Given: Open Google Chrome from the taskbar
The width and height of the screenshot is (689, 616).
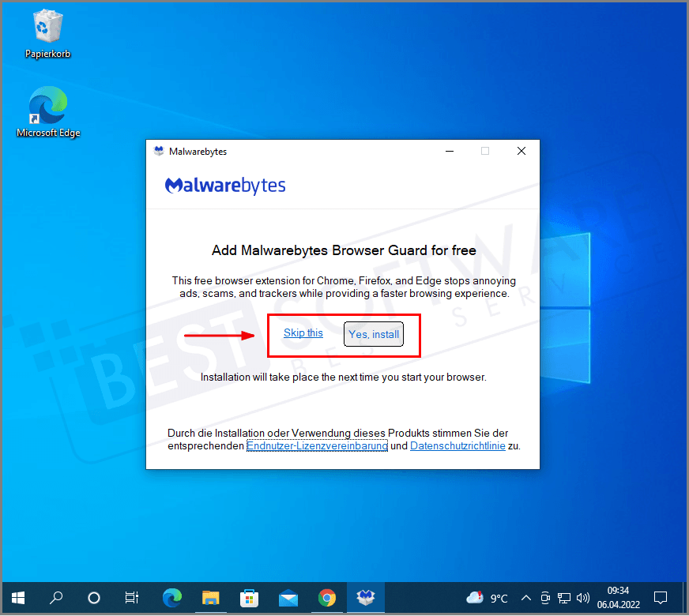Looking at the screenshot, I should tap(326, 598).
